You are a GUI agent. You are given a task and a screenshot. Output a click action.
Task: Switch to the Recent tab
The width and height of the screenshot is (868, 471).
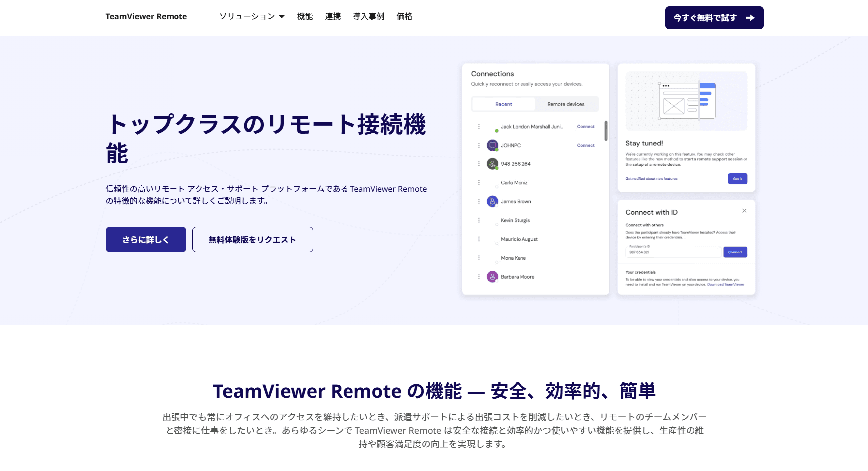[x=504, y=104]
